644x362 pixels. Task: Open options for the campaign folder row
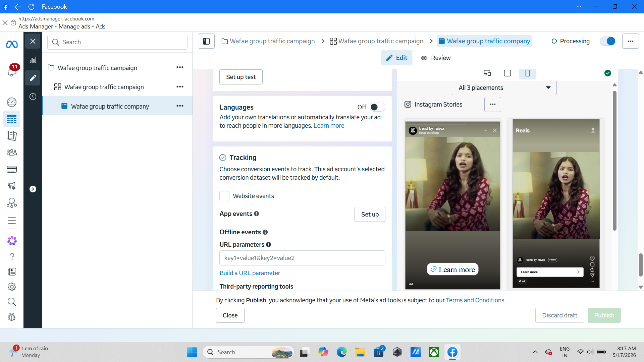180,67
